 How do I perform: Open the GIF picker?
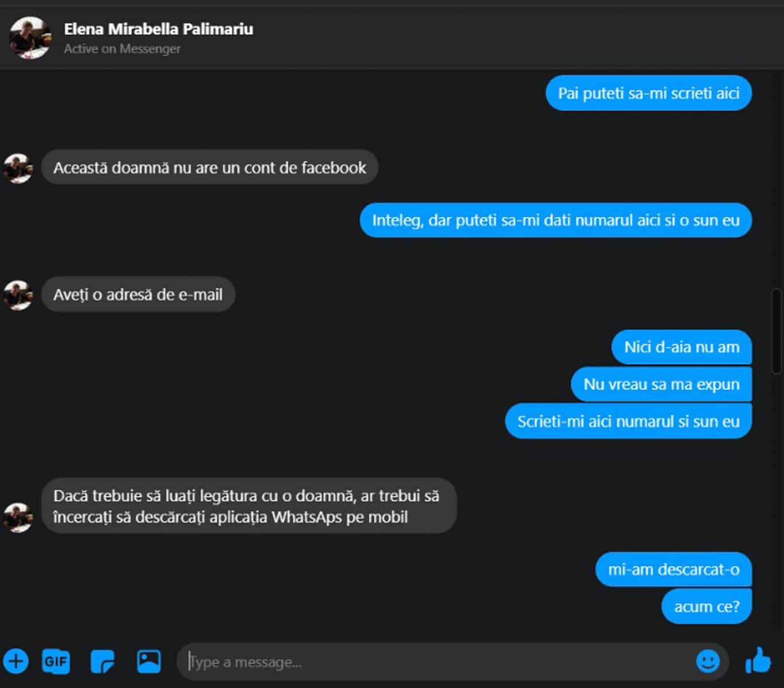56,661
